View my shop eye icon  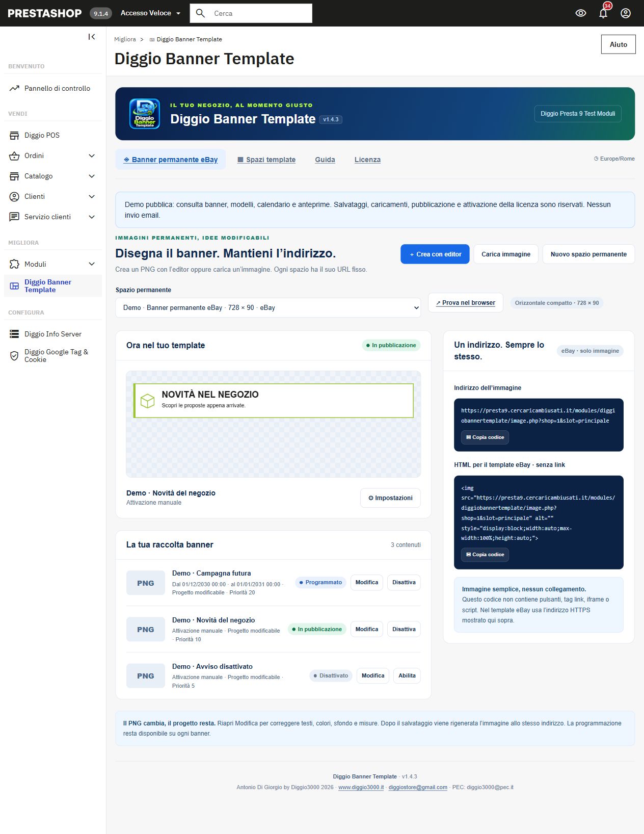click(x=581, y=13)
